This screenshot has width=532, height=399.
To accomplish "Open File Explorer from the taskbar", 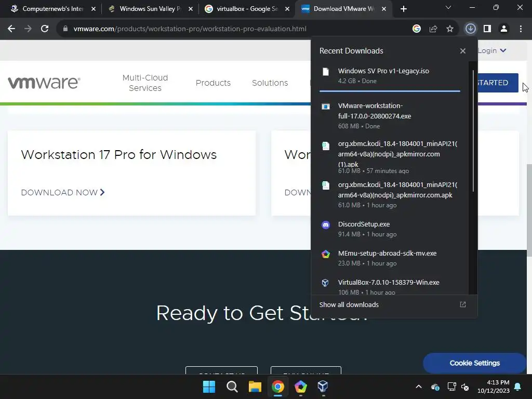I will (x=255, y=387).
